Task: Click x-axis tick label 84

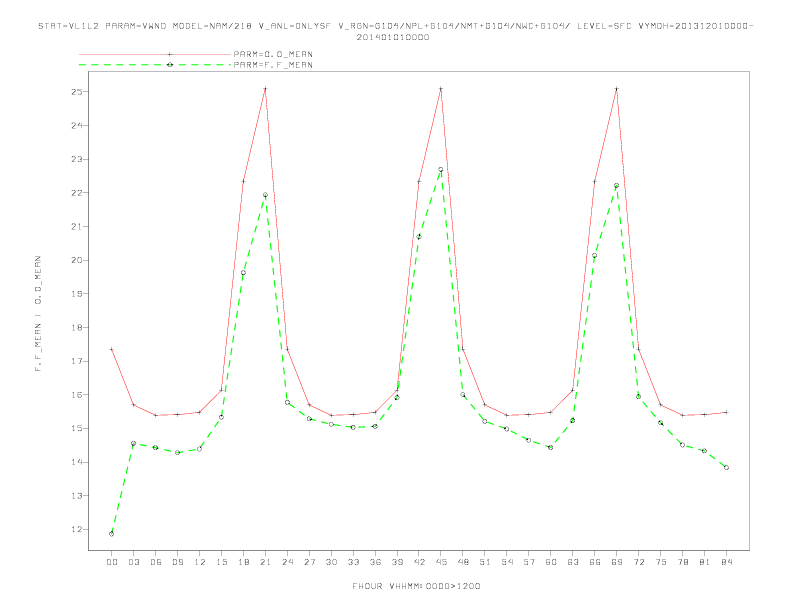Action: [x=726, y=562]
